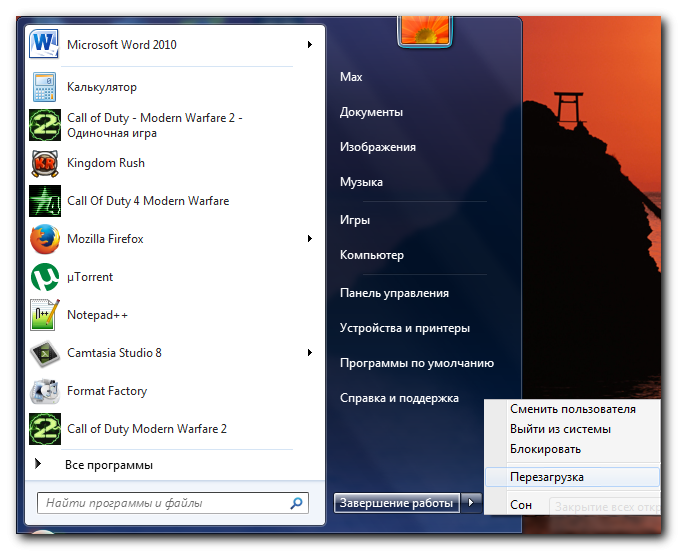
Task: Click the Найти программы и файлы search field
Action: [173, 503]
